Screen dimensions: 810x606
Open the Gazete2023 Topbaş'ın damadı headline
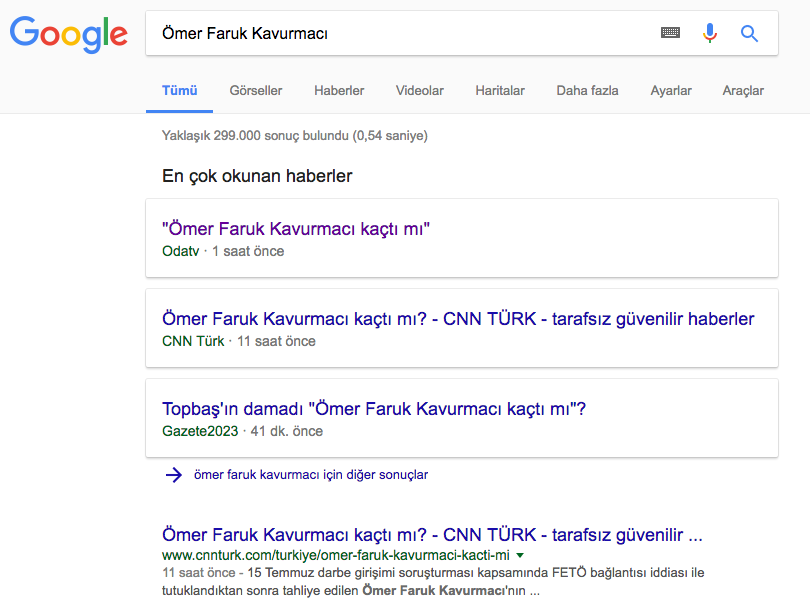pyautogui.click(x=374, y=409)
